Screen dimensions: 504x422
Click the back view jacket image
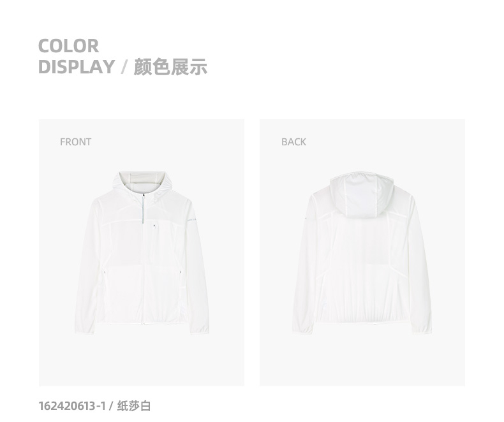click(362, 254)
